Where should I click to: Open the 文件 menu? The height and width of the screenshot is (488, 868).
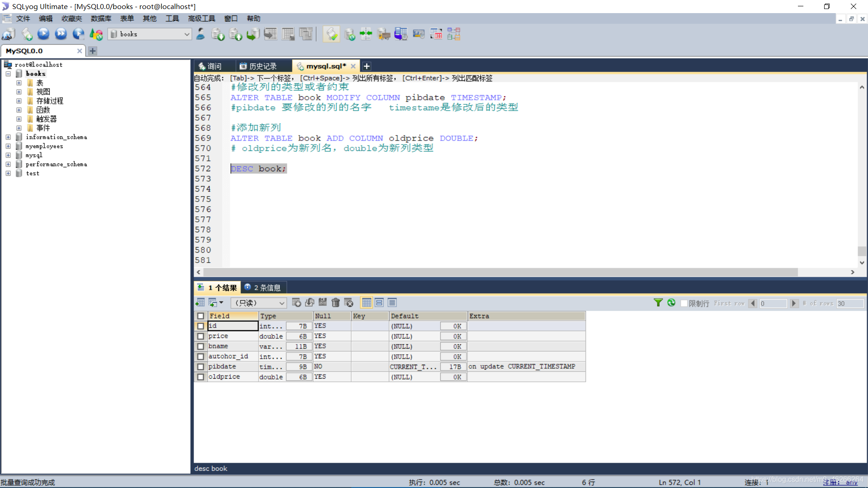(23, 19)
